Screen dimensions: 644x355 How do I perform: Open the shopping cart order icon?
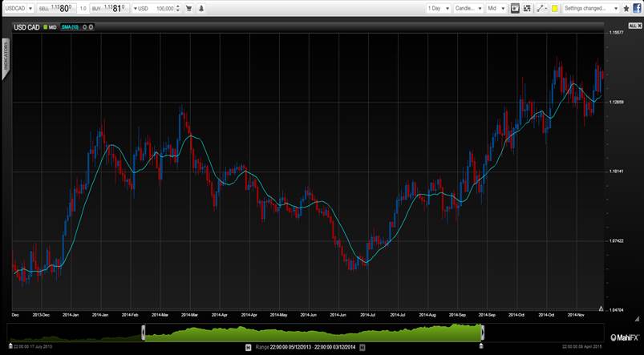tap(189, 8)
